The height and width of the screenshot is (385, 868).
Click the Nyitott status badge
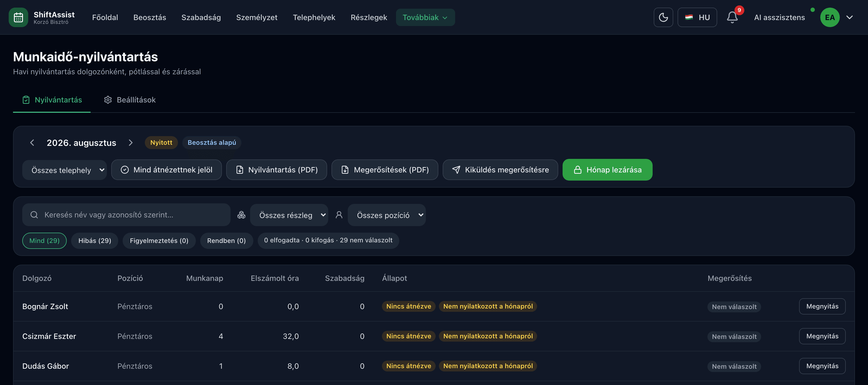[x=161, y=143]
